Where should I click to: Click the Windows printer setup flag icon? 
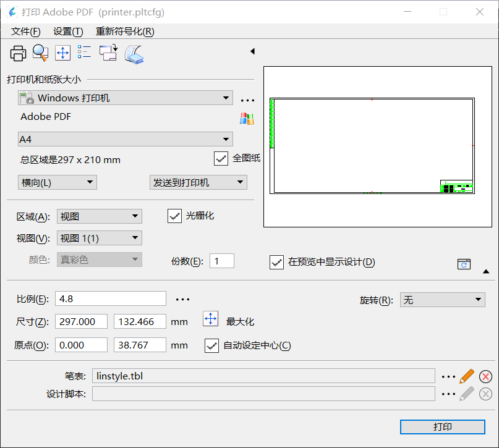[x=247, y=119]
